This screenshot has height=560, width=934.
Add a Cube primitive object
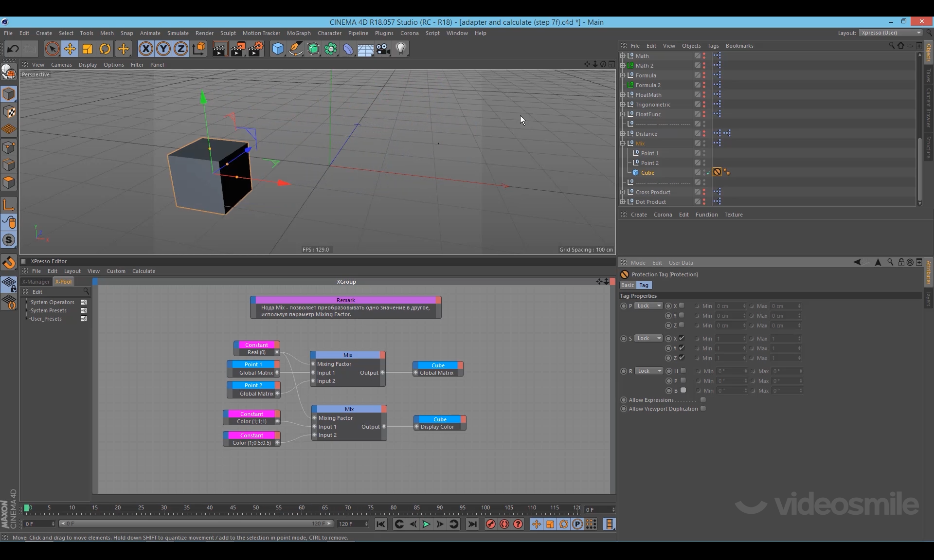pyautogui.click(x=278, y=49)
